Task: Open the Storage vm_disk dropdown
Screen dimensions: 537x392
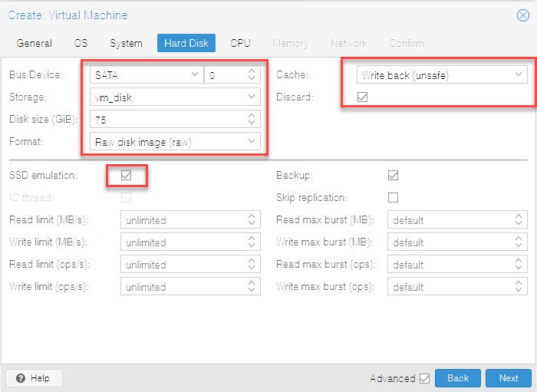Action: (x=175, y=97)
